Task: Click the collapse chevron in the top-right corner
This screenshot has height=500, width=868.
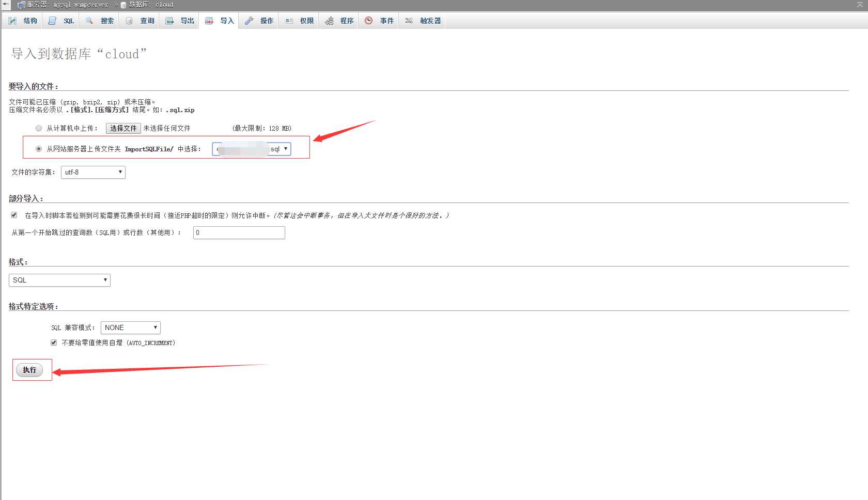Action: (860, 4)
